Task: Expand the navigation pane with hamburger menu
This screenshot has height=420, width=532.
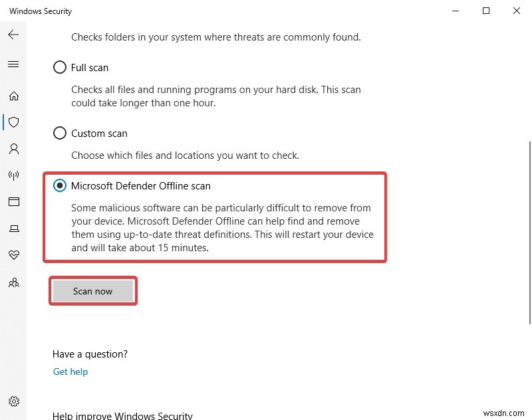Action: click(x=13, y=64)
